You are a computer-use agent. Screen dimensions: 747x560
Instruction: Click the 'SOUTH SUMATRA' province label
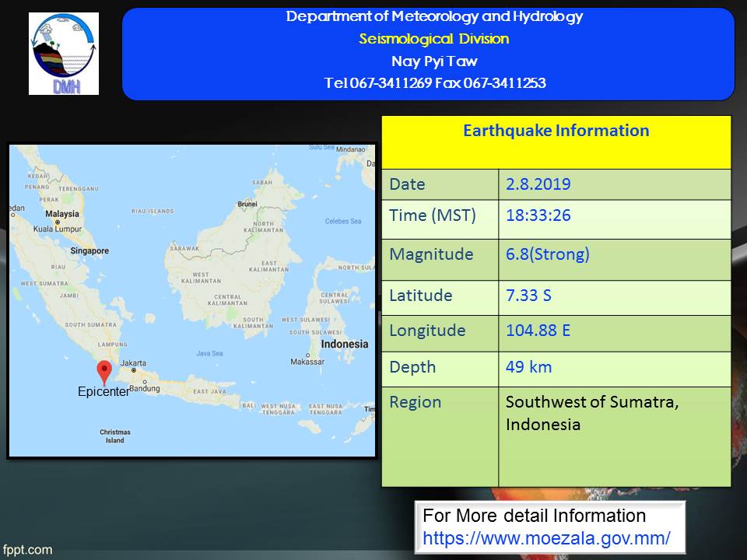click(x=90, y=325)
